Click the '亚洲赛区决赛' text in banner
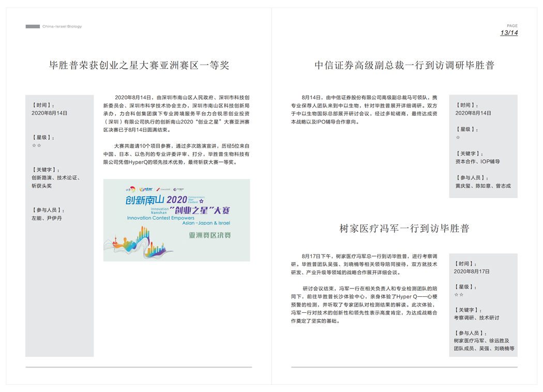Screen dimensions: 543x392 point(210,235)
